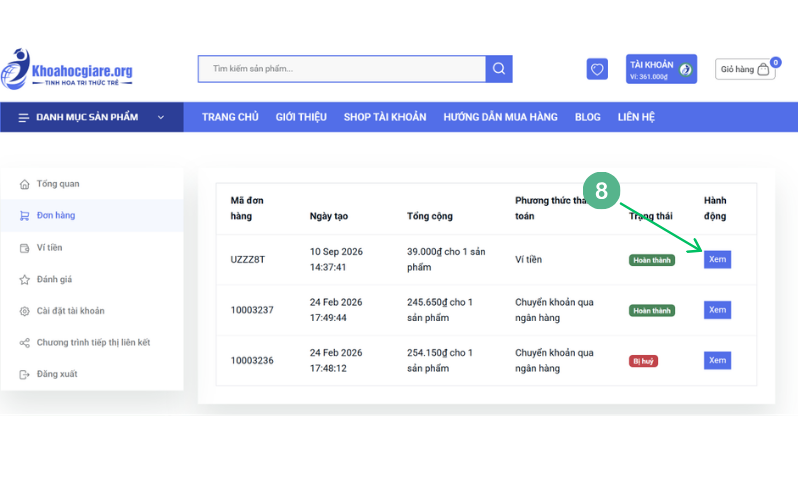800x500 pixels.
Task: View order 10003237 with Xem button
Action: 717,310
